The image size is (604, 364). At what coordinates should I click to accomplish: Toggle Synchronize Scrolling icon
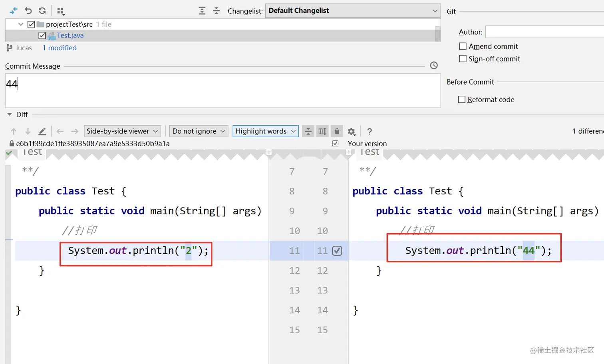point(322,131)
